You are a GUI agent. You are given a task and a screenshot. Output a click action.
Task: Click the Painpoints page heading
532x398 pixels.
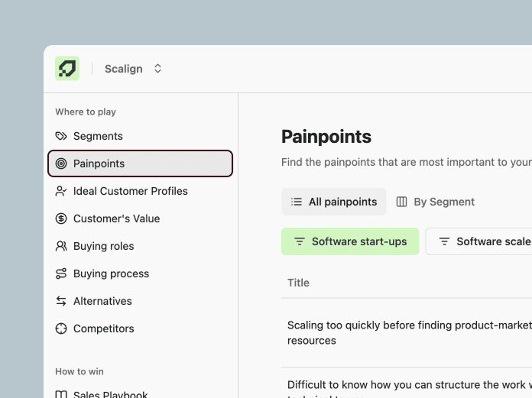326,137
